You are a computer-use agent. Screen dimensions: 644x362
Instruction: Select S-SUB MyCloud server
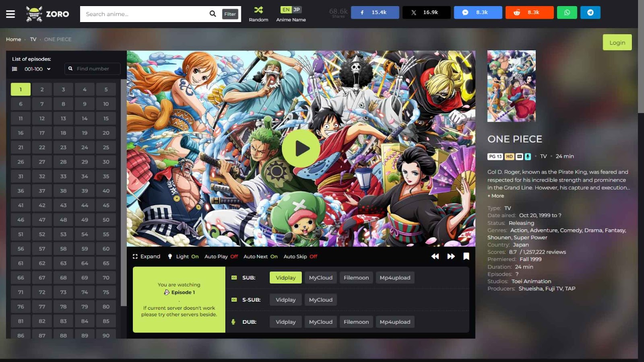coord(321,300)
